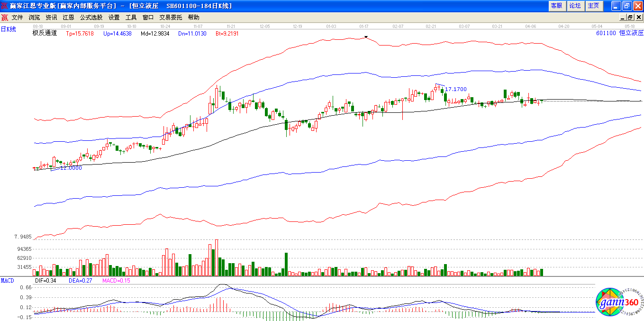Image resolution: width=644 pixels, height=321 pixels.
Task: Restore the inner chart child window
Action: 630,18
